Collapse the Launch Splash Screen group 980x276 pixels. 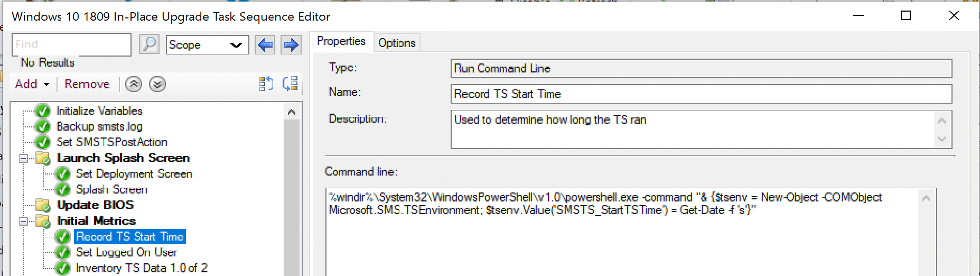(x=23, y=158)
